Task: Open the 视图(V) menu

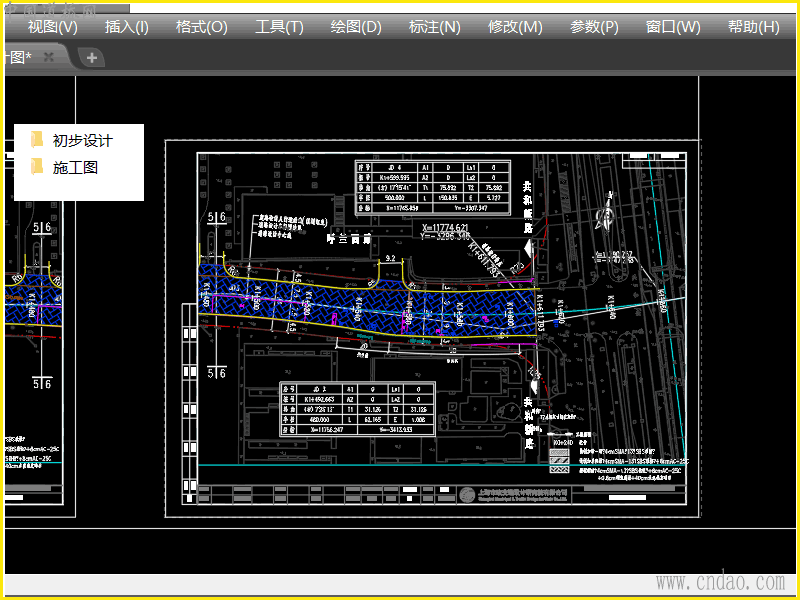Action: click(53, 27)
